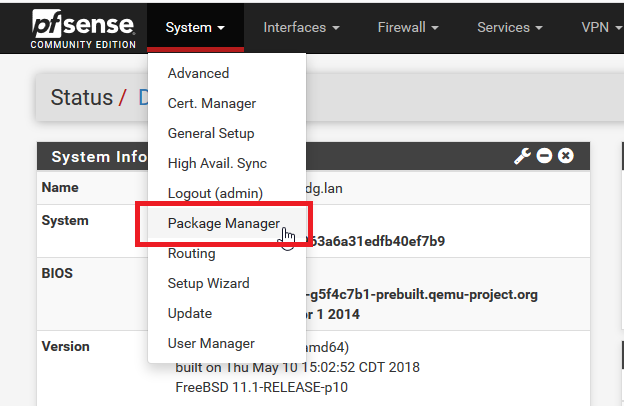Image resolution: width=624 pixels, height=406 pixels.
Task: Open the System Information widget wrench settings
Action: coord(522,156)
